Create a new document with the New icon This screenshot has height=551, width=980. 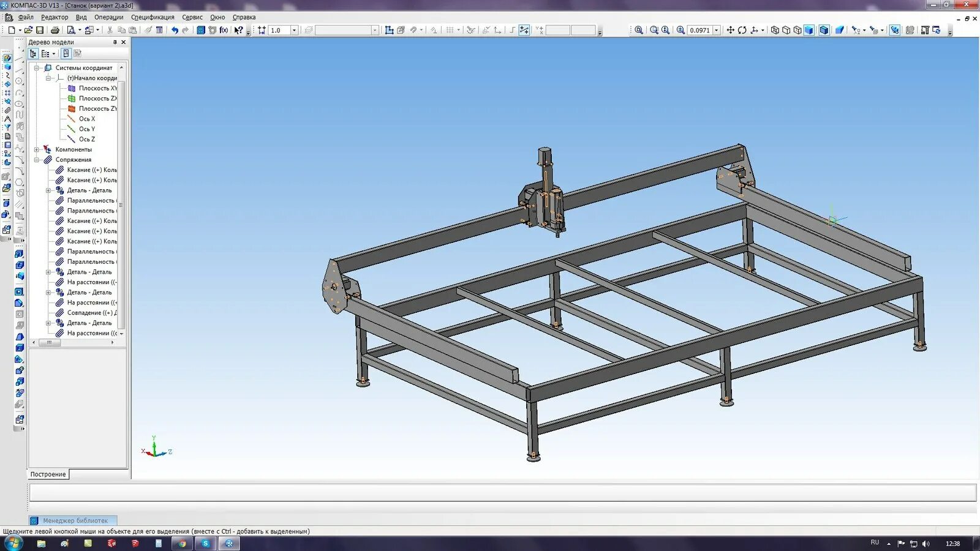[x=12, y=30]
